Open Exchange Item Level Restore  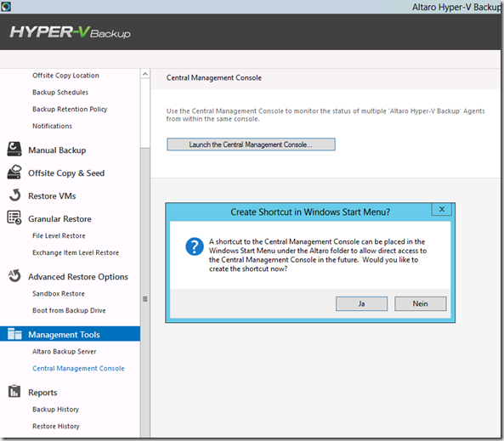tap(76, 252)
